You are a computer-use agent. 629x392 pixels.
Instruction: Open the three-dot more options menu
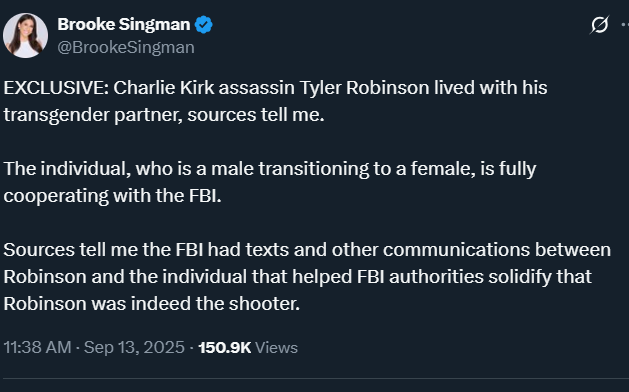click(625, 25)
